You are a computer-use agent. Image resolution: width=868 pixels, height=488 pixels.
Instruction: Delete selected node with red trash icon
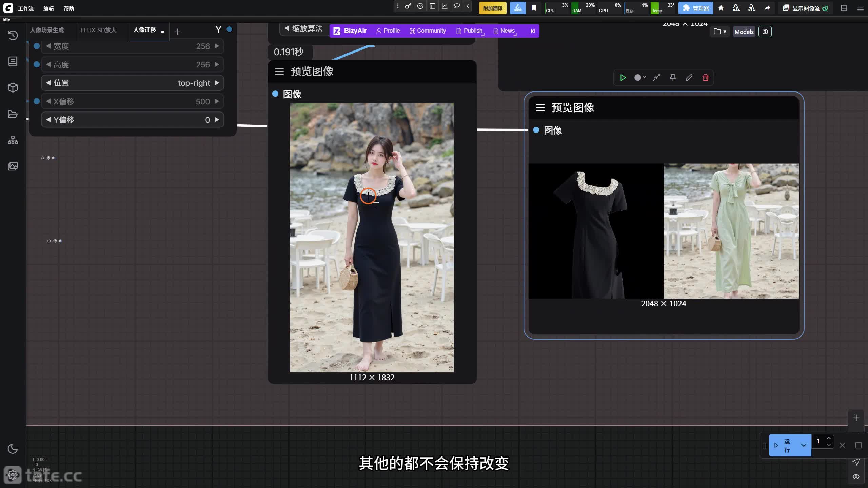[705, 78]
